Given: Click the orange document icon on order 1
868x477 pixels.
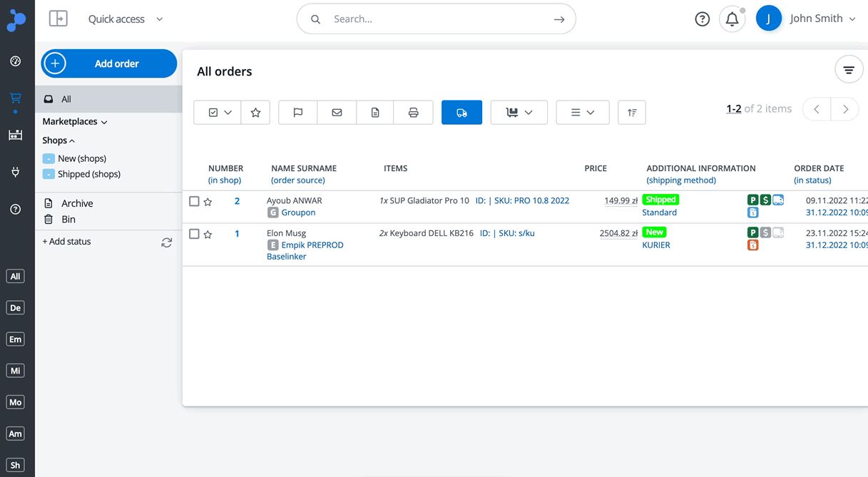Looking at the screenshot, I should (x=752, y=245).
